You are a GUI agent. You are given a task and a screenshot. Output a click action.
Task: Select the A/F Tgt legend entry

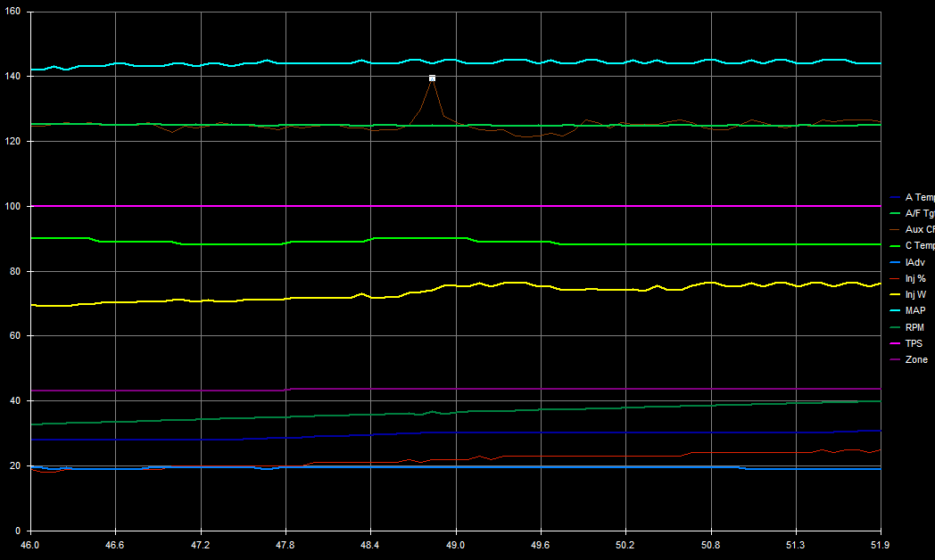[913, 213]
